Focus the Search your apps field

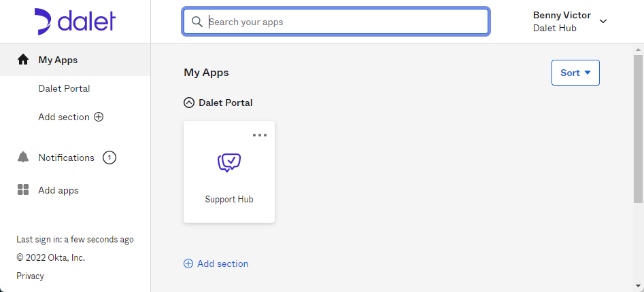pos(335,22)
